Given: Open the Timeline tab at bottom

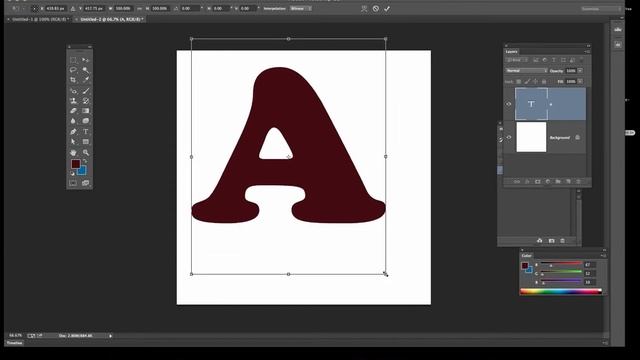Looking at the screenshot, I should coord(14,343).
